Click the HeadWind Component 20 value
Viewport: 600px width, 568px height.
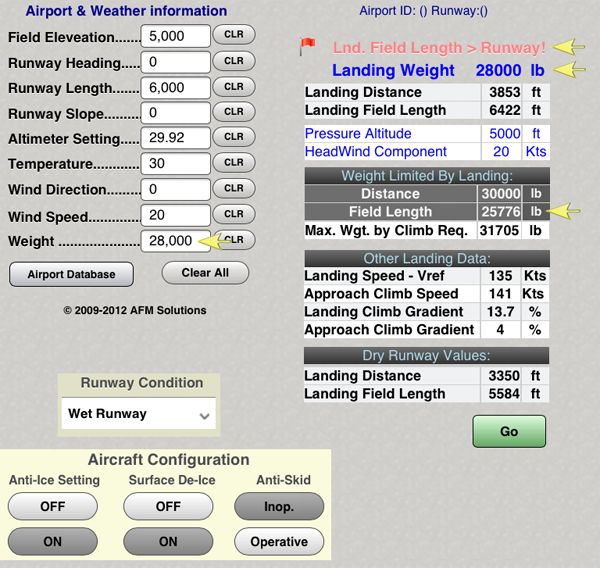click(x=501, y=152)
